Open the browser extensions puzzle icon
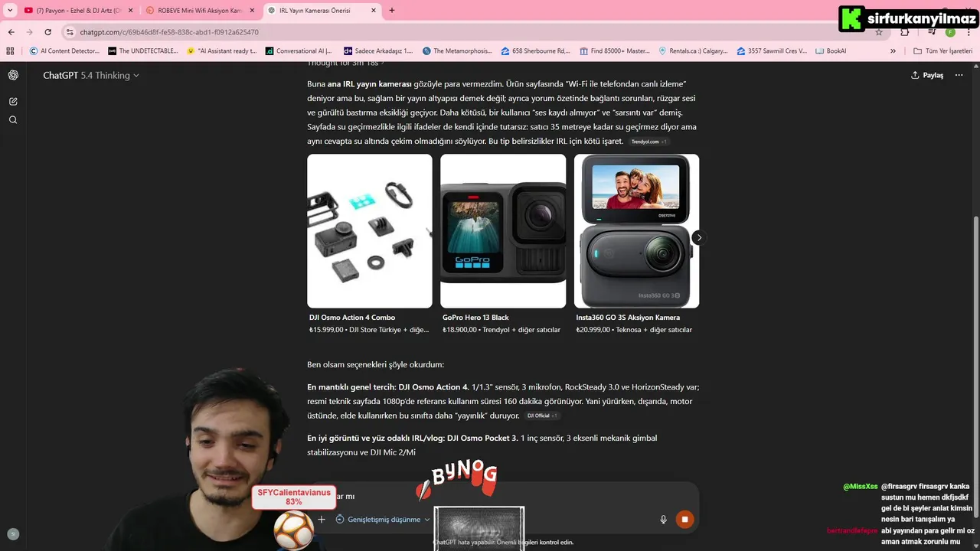 click(905, 32)
